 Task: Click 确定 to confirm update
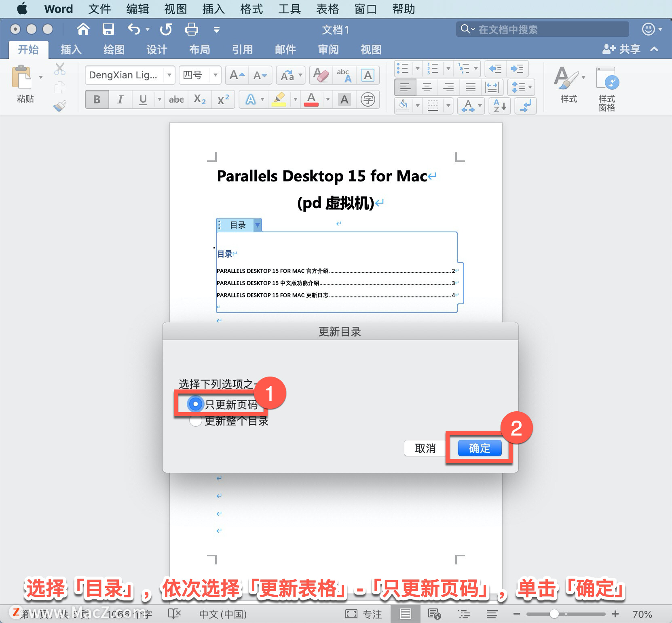coord(480,448)
